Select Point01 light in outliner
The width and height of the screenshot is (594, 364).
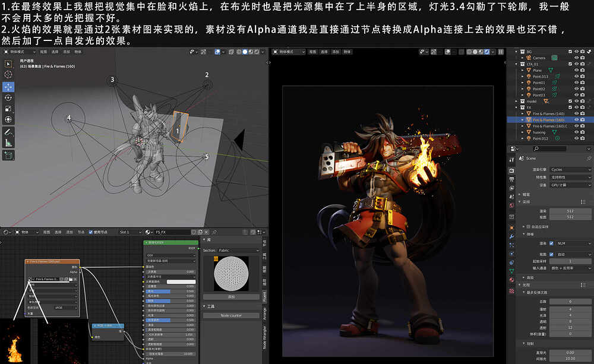coord(539,83)
